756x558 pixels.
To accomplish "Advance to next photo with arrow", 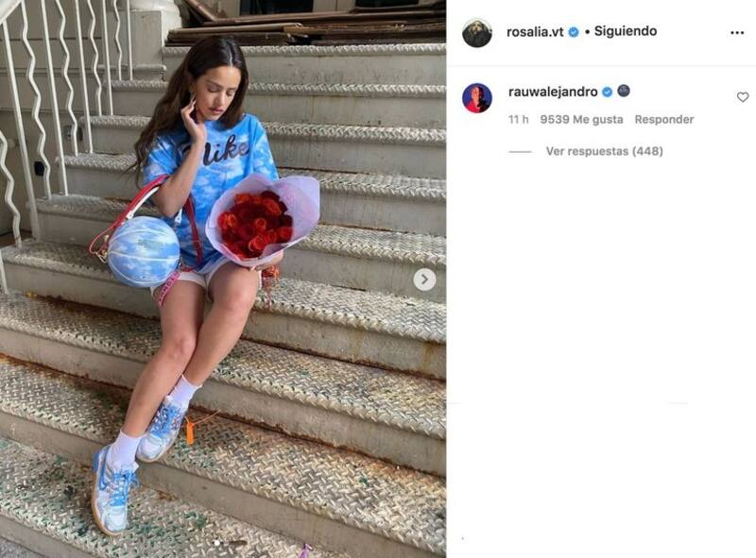I will click(424, 279).
